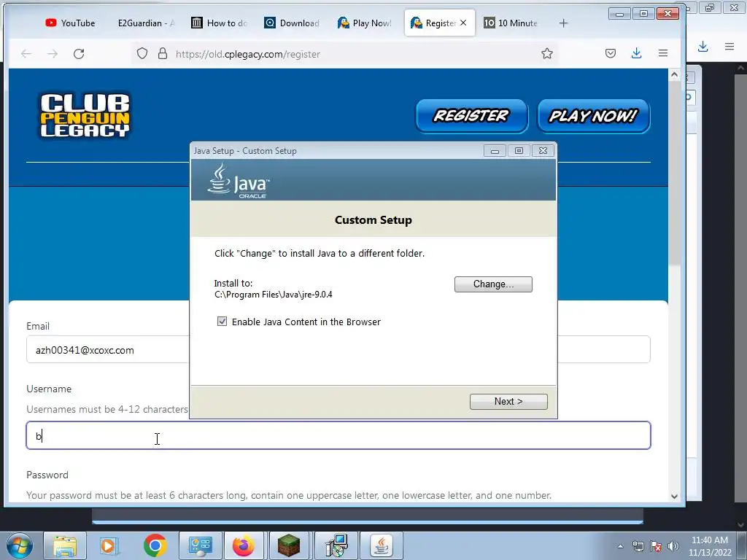Click Next > in Java Setup

tap(508, 402)
